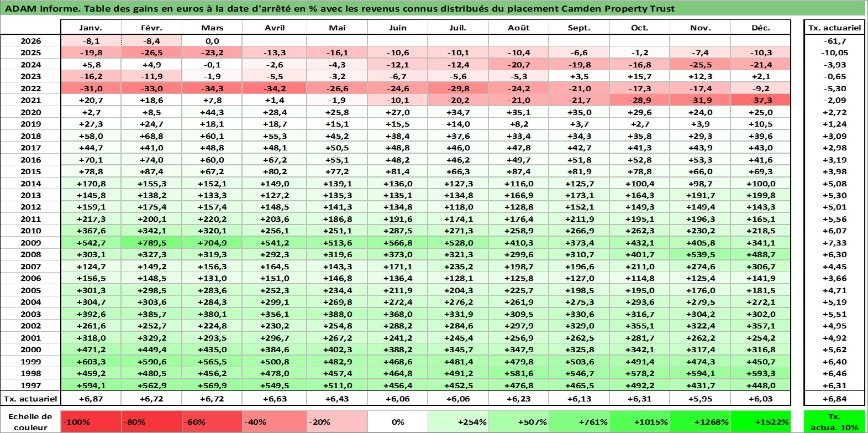
Task: Select the -26,5 cell for Févr. 2025
Action: click(x=151, y=53)
